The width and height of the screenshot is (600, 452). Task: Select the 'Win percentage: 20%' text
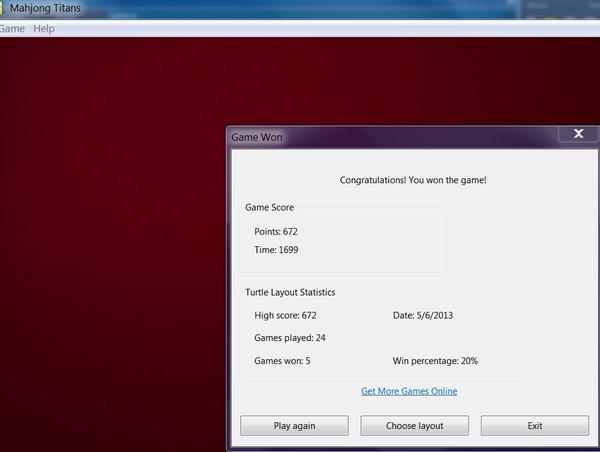435,361
